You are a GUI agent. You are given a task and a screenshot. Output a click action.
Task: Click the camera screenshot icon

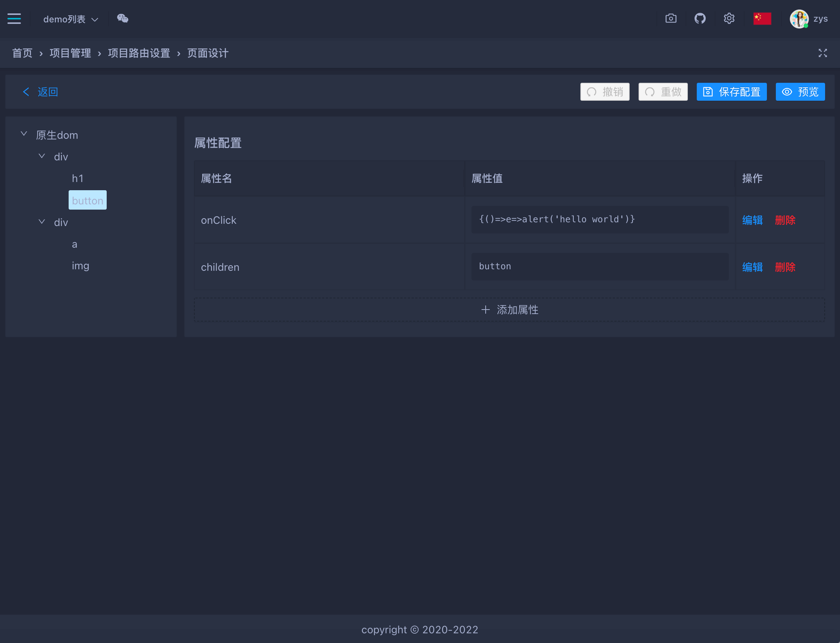pyautogui.click(x=670, y=18)
